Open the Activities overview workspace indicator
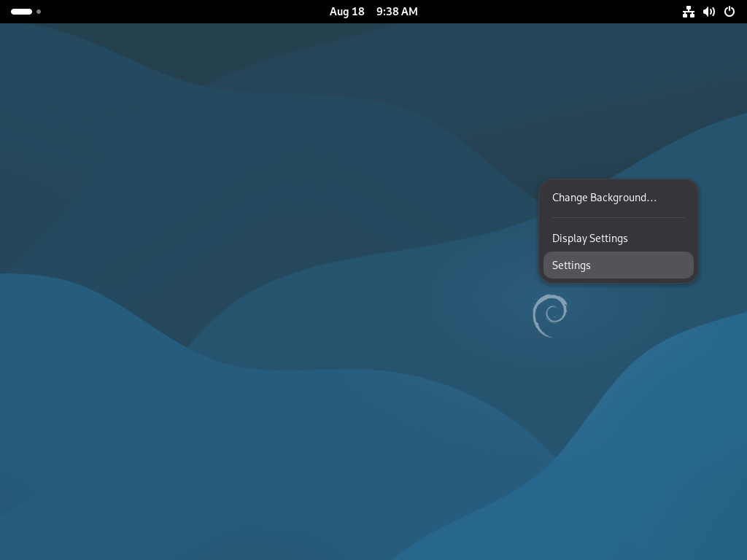 (x=26, y=12)
